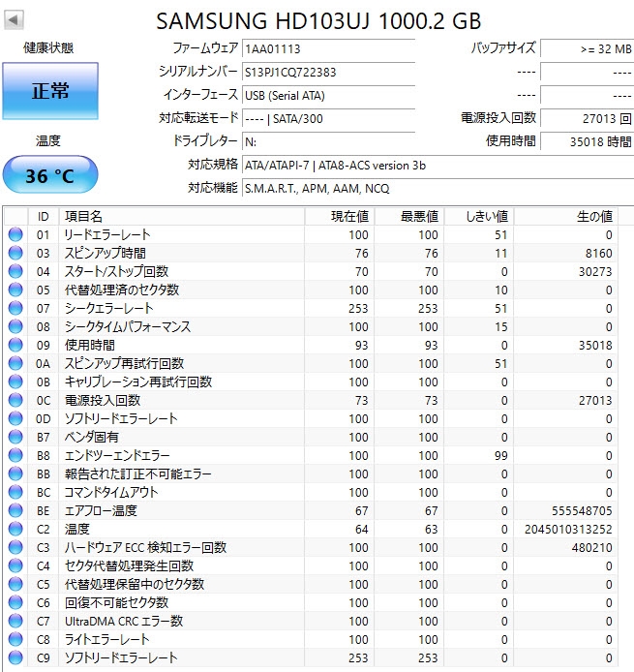Viewport: 634px width, 672px height.
Task: Select raw value 30273 of スタート/ストップ回数
Action: 595,272
